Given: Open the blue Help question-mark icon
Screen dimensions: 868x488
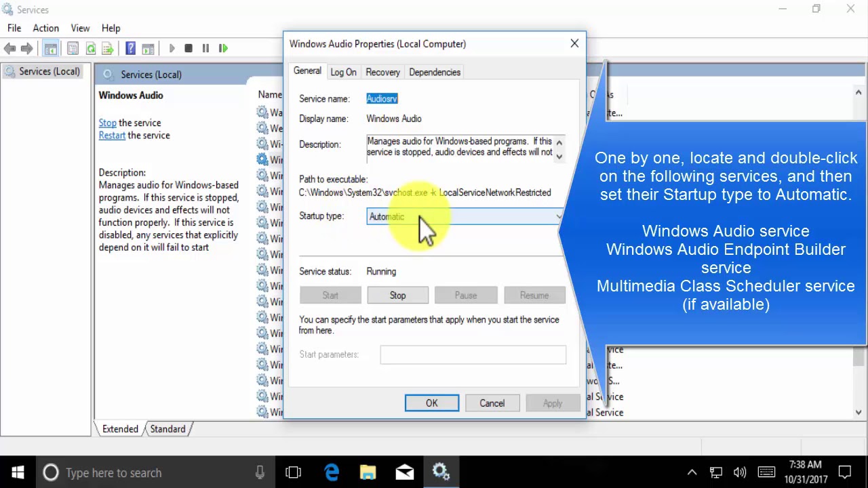Looking at the screenshot, I should [x=130, y=48].
